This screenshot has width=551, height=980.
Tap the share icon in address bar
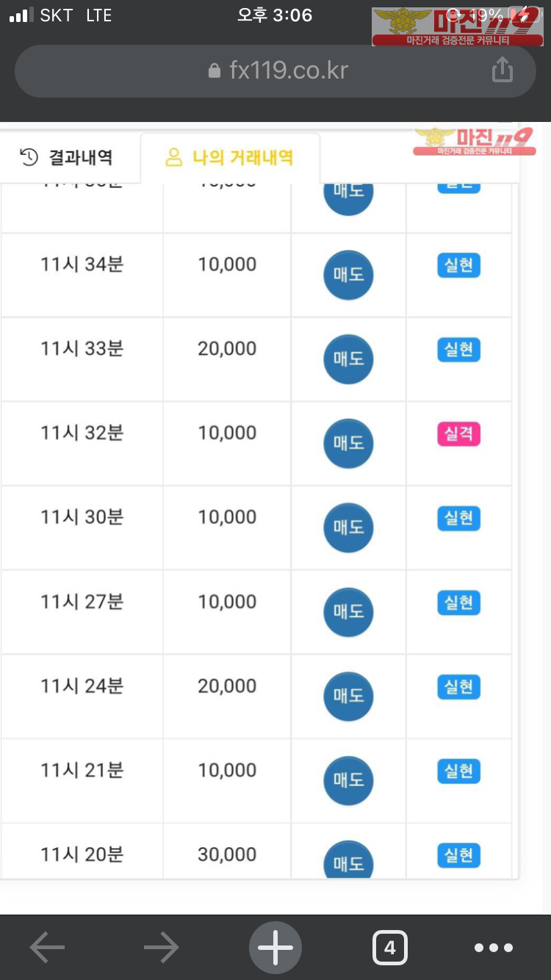[502, 71]
